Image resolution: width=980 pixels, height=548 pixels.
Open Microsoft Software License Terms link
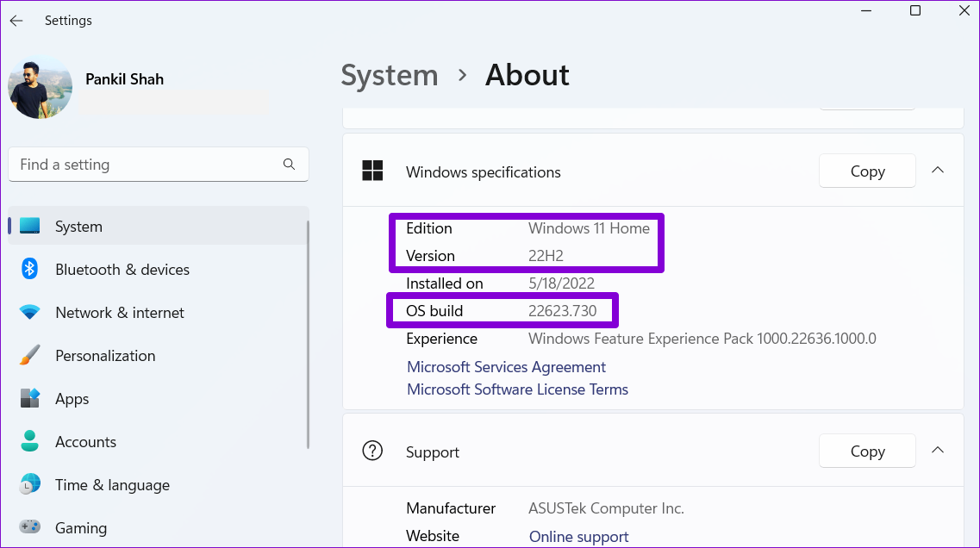pyautogui.click(x=517, y=389)
